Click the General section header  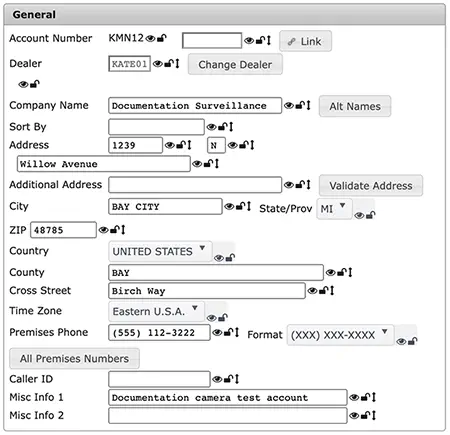tap(224, 15)
